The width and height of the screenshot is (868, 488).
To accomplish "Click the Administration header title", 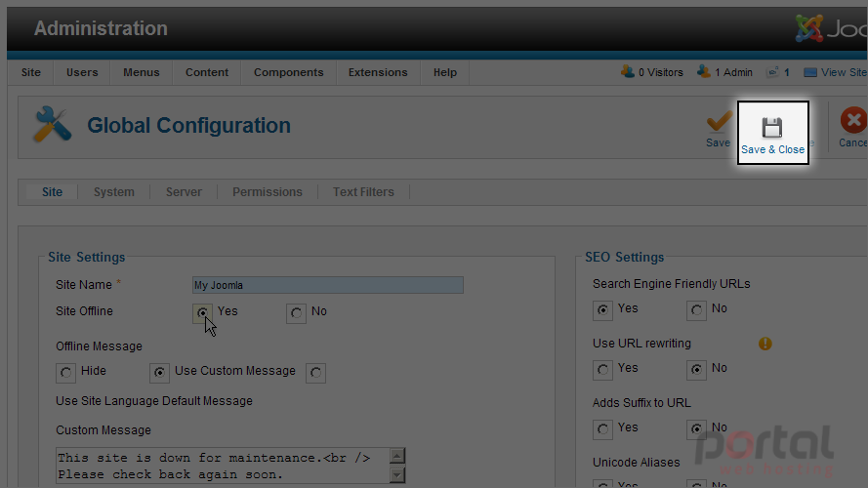I will tap(101, 28).
